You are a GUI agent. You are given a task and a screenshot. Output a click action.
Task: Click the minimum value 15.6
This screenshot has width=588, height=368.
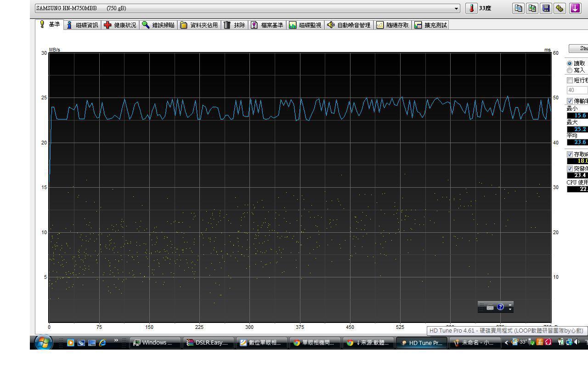pos(577,115)
